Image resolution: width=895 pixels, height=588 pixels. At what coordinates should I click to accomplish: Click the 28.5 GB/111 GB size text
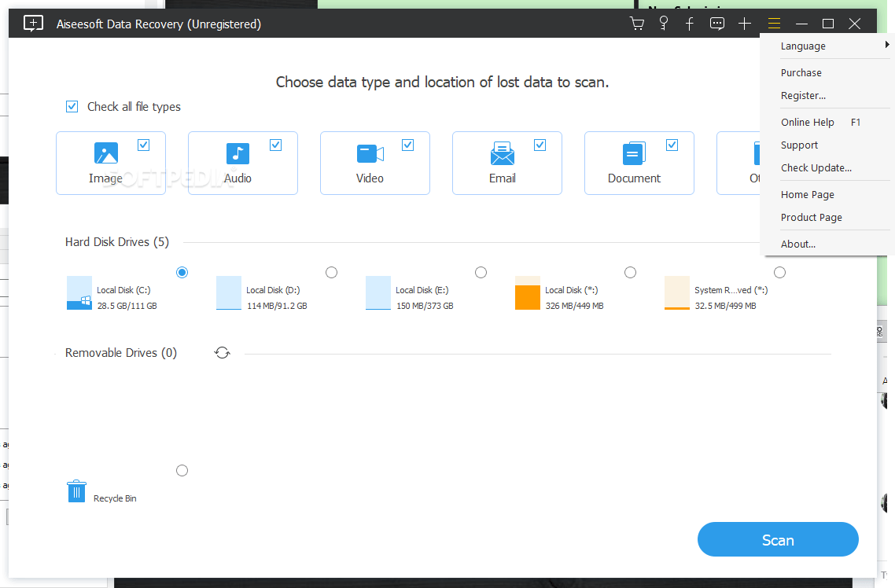pyautogui.click(x=127, y=306)
